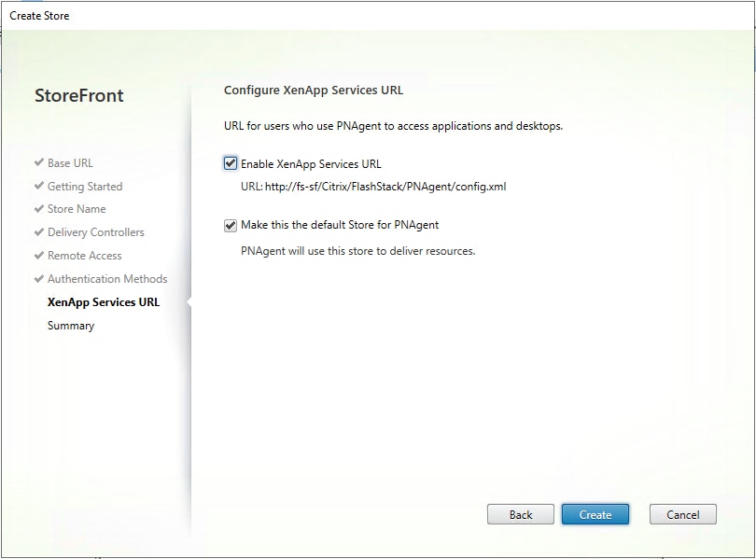The width and height of the screenshot is (756, 559).
Task: Click the checkmark beside Getting Started
Action: (x=39, y=186)
